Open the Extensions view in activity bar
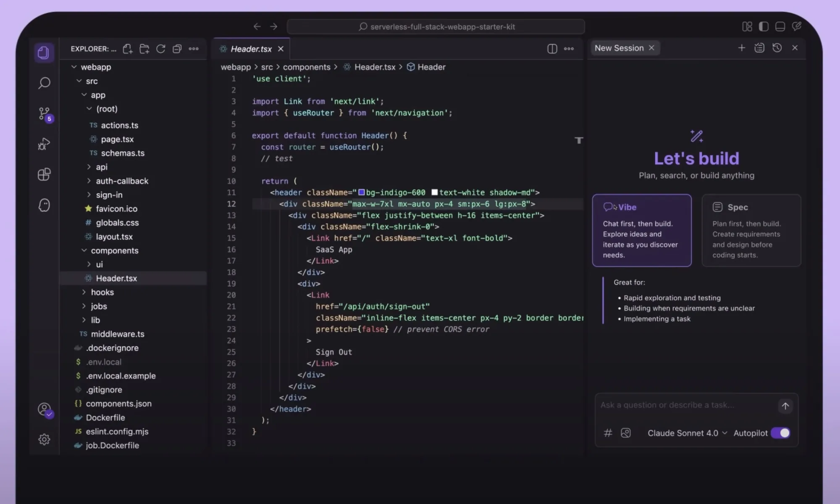Viewport: 840px width, 504px height. (x=44, y=174)
